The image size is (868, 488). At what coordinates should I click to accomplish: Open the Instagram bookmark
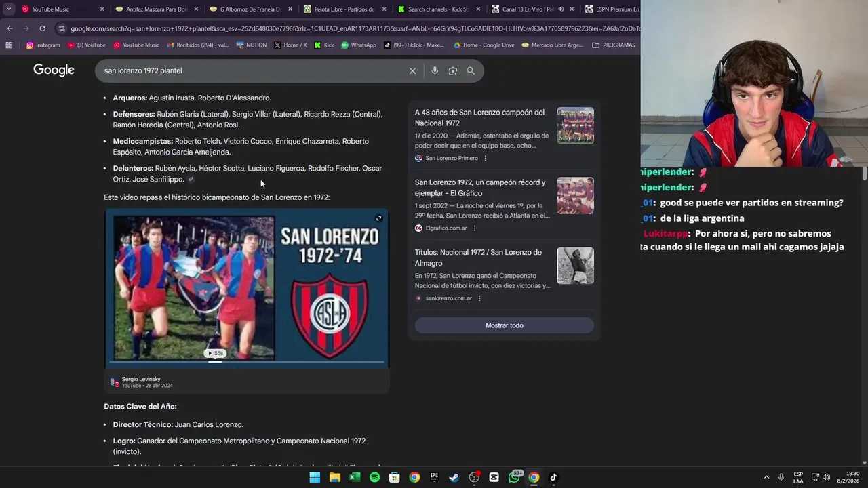[x=43, y=45]
